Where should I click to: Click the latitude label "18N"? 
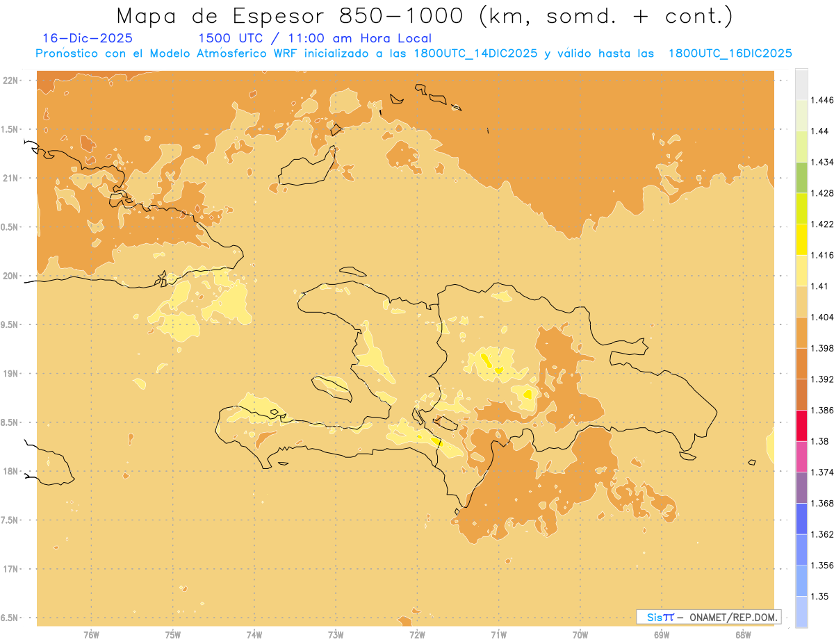click(x=10, y=471)
